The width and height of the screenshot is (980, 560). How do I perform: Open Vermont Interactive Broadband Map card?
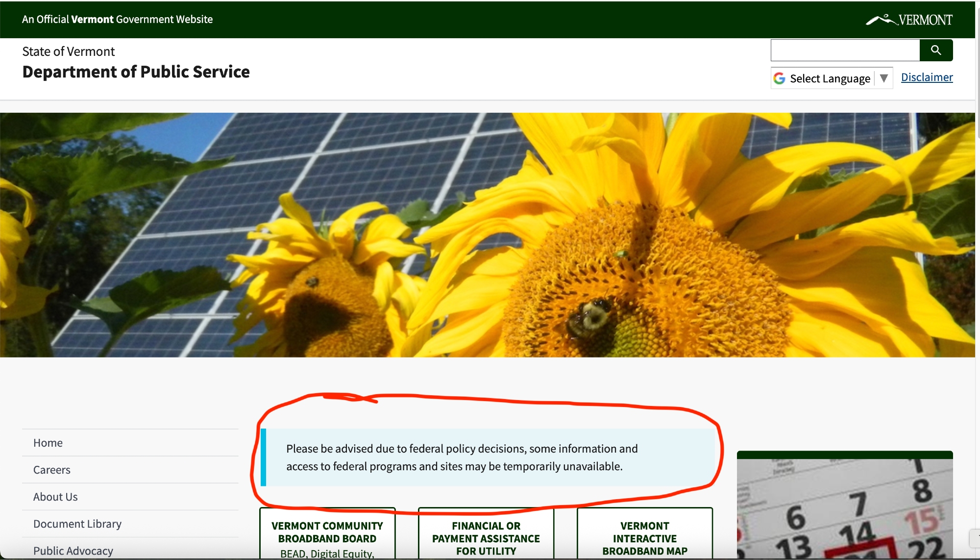coord(644,538)
